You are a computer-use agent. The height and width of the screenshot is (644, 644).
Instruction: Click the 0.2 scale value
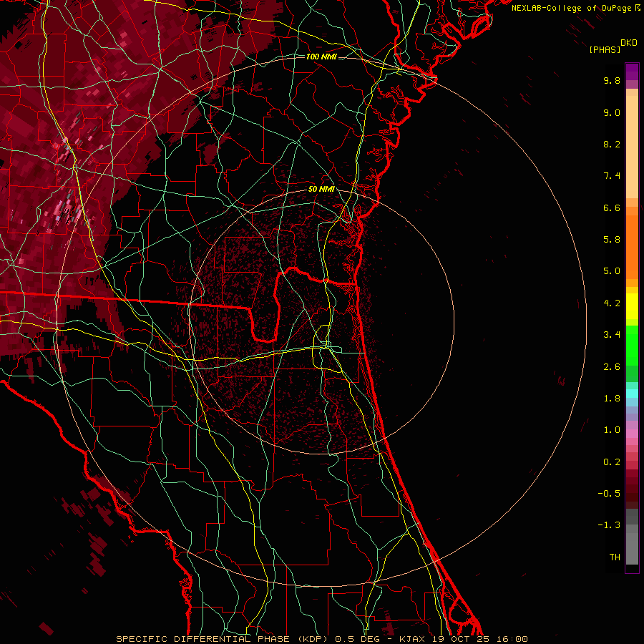(x=612, y=462)
